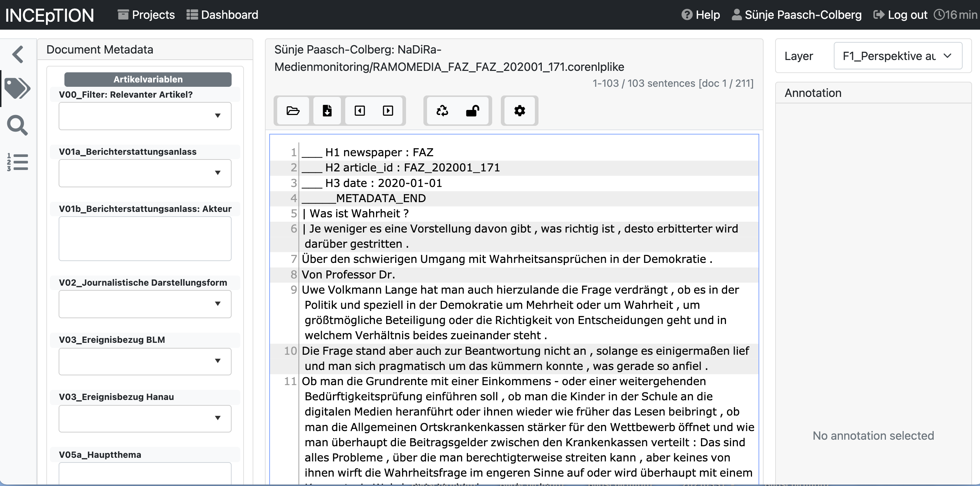Screen dimensions: 980x486
Task: Click the Help question mark icon
Action: pos(687,15)
